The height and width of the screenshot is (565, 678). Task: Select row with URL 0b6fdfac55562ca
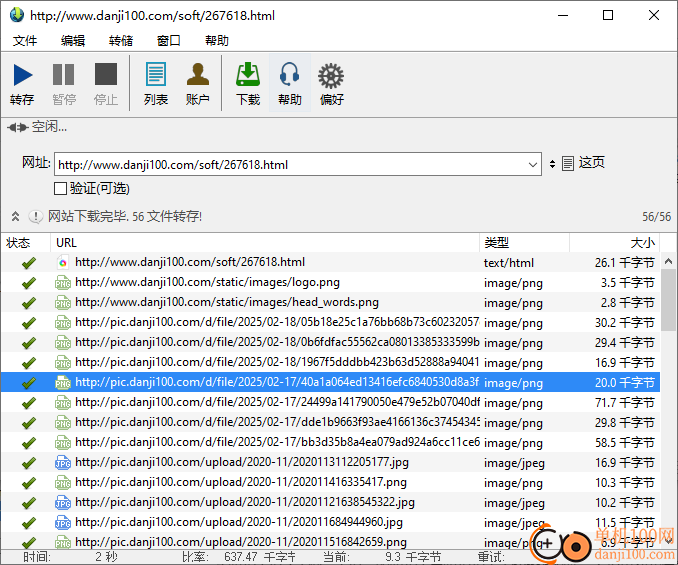click(x=330, y=342)
